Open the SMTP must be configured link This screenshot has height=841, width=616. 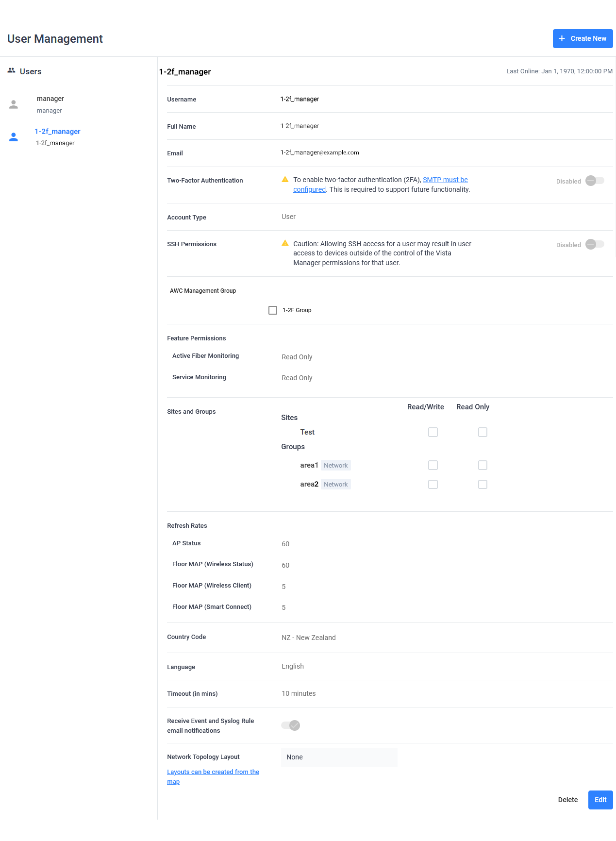tap(445, 180)
